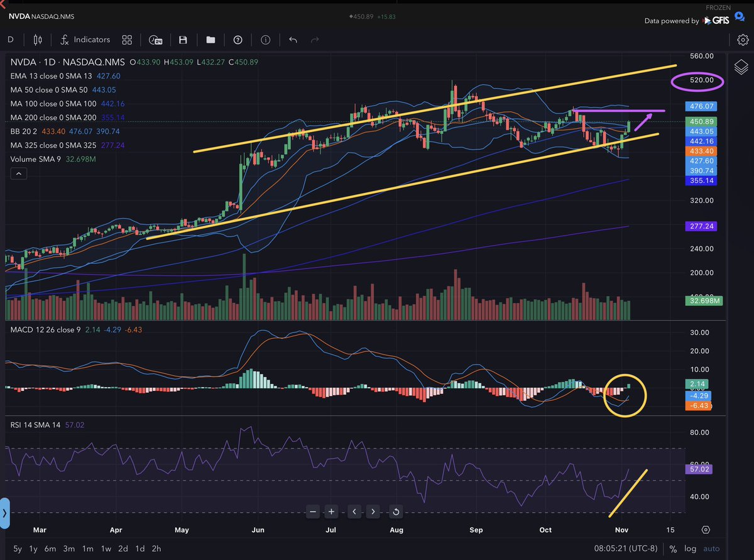Open time axis settings gear icon
Screen dimensions: 754x560
[x=706, y=530]
